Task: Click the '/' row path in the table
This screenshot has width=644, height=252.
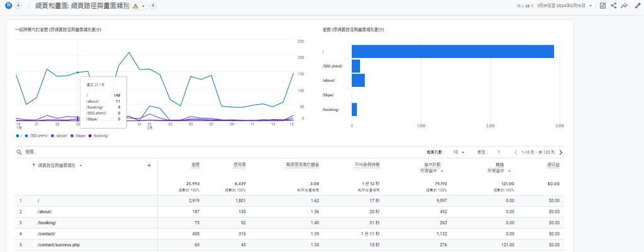Action: 38,200
